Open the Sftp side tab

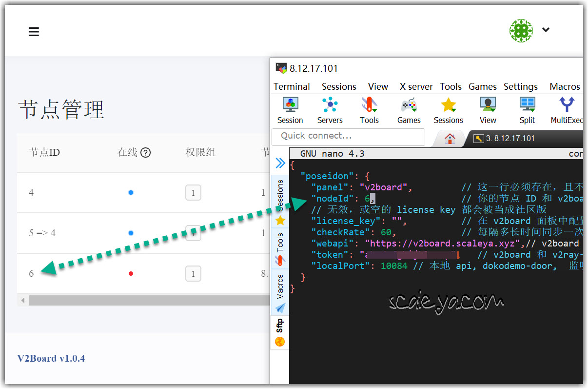(280, 332)
